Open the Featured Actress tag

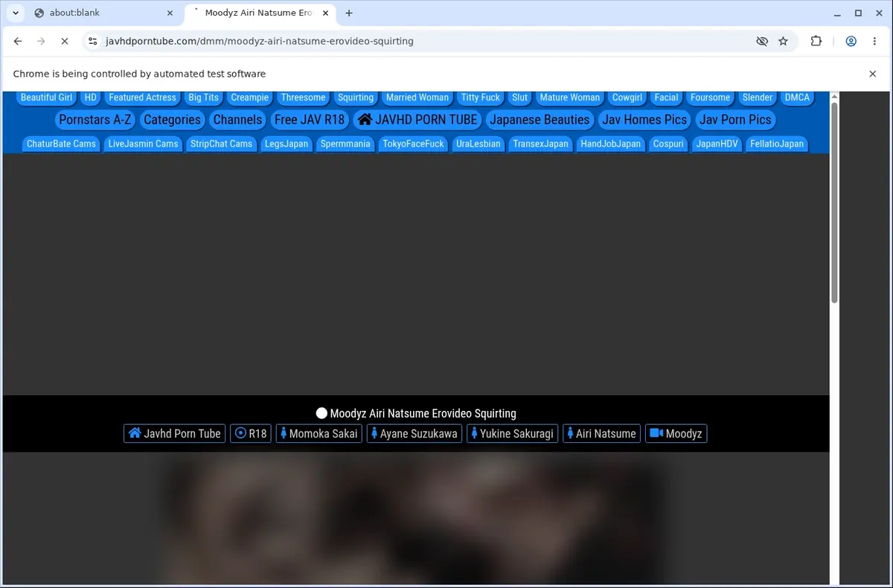[x=142, y=98]
